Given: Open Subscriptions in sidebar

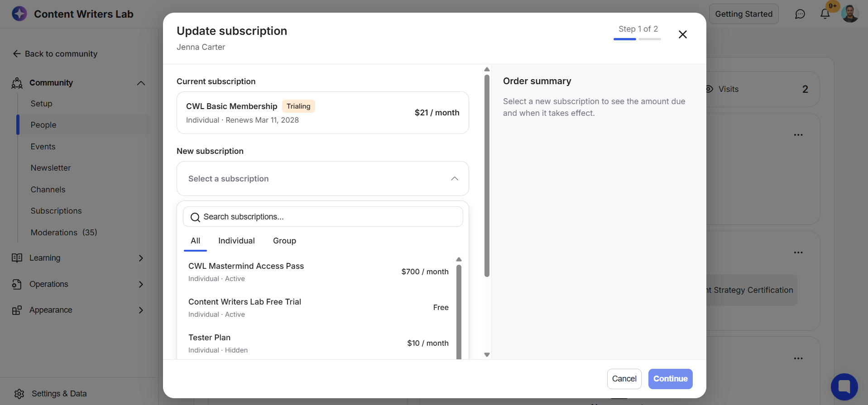Looking at the screenshot, I should coord(56,211).
